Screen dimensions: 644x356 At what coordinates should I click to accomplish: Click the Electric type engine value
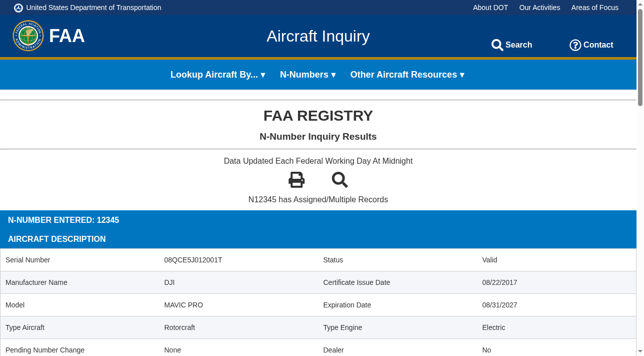click(x=493, y=327)
